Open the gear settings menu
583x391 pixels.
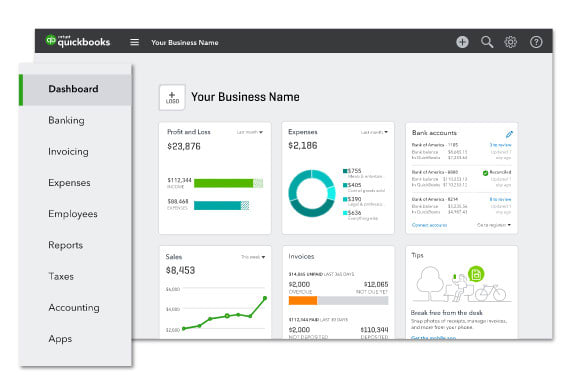click(510, 42)
